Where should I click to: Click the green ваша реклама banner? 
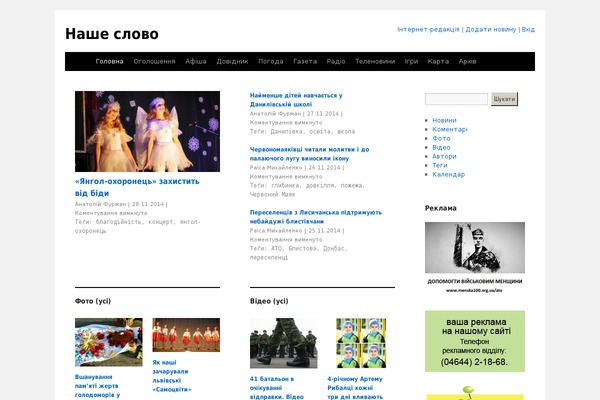tap(475, 341)
